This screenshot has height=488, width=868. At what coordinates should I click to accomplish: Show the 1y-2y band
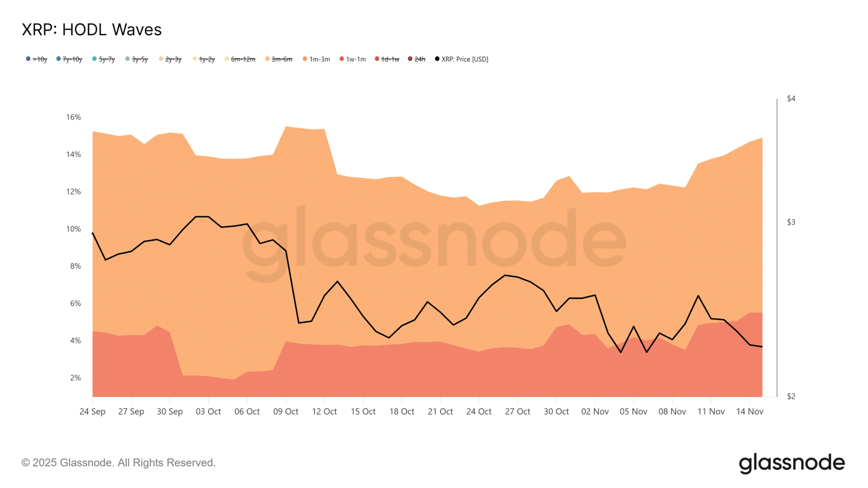click(203, 59)
